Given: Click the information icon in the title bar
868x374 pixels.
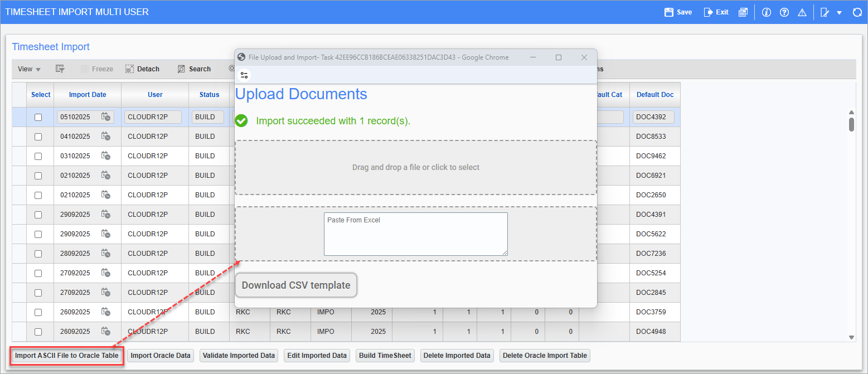Looking at the screenshot, I should pyautogui.click(x=766, y=12).
